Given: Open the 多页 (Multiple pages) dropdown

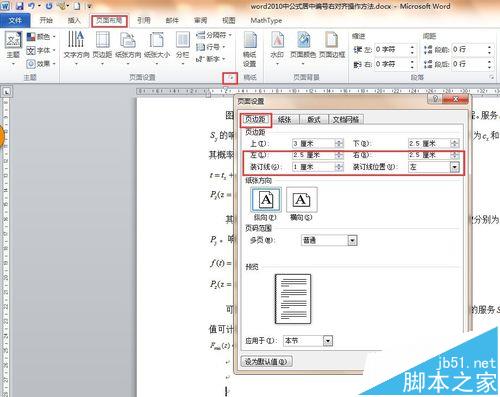Looking at the screenshot, I should (352, 240).
